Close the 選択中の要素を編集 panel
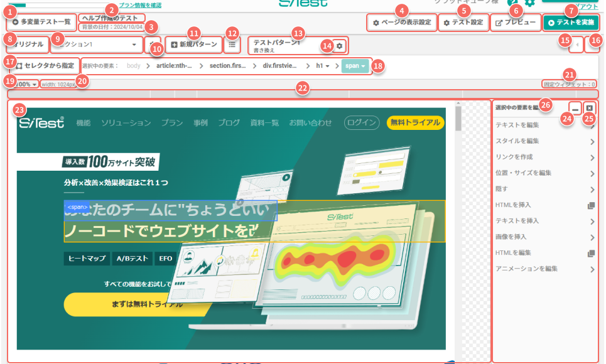The height and width of the screenshot is (364, 606). point(589,109)
